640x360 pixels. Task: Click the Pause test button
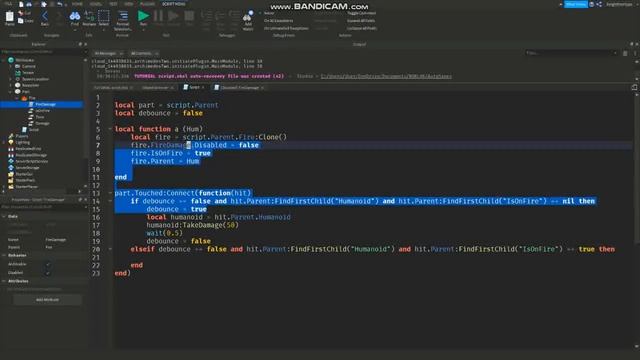pos(158,16)
